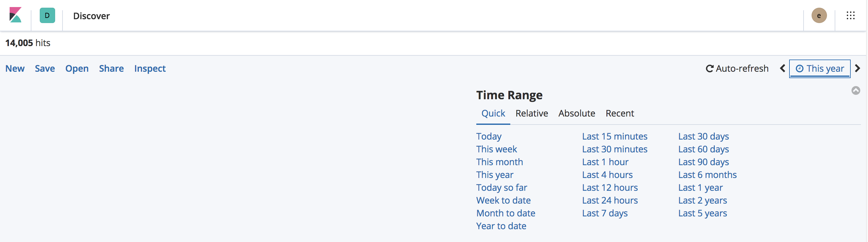Switch to the Relative tab

pyautogui.click(x=532, y=113)
